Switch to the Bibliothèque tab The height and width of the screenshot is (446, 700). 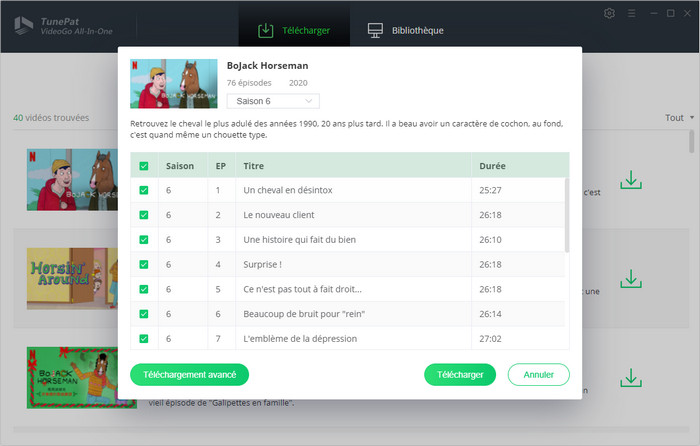[x=405, y=30]
